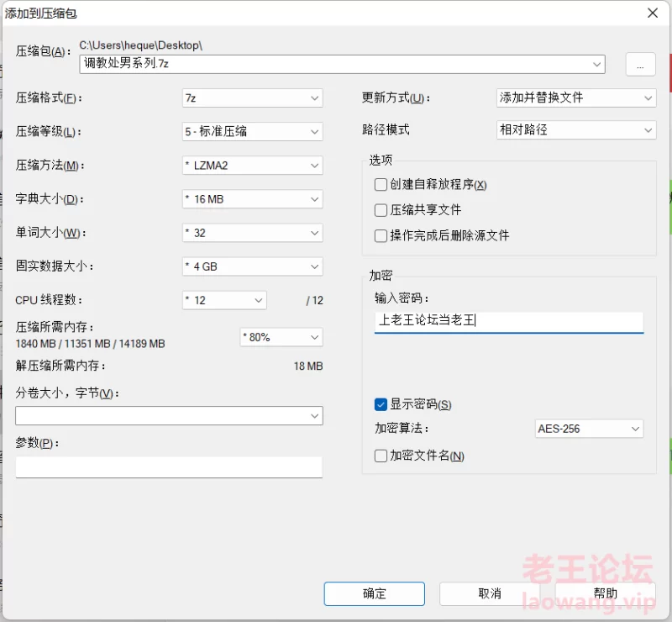Open the 压缩格式 dropdown showing 7z

(x=252, y=98)
